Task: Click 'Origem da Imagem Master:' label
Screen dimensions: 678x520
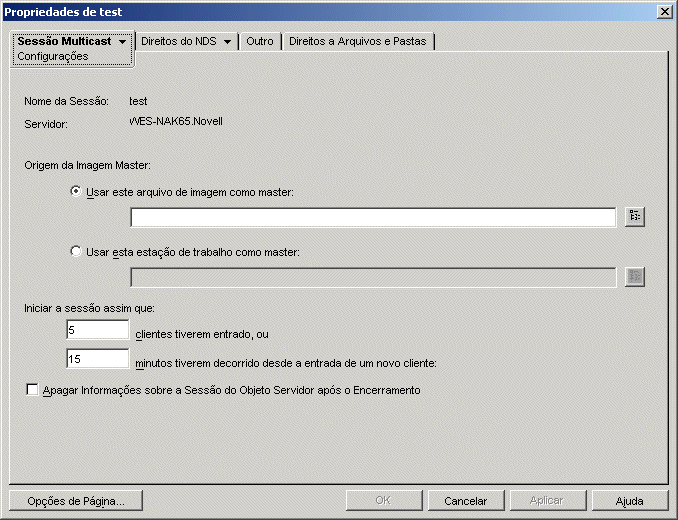Action: (x=87, y=165)
